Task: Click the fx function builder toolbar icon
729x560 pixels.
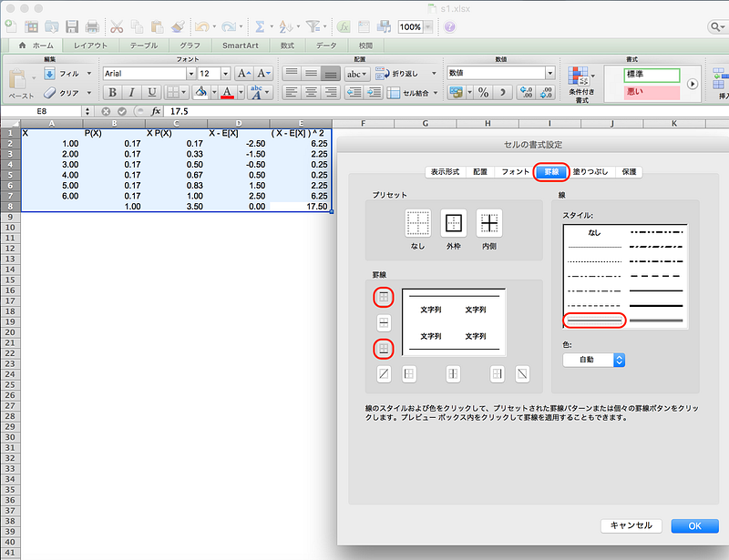Action: [344, 26]
